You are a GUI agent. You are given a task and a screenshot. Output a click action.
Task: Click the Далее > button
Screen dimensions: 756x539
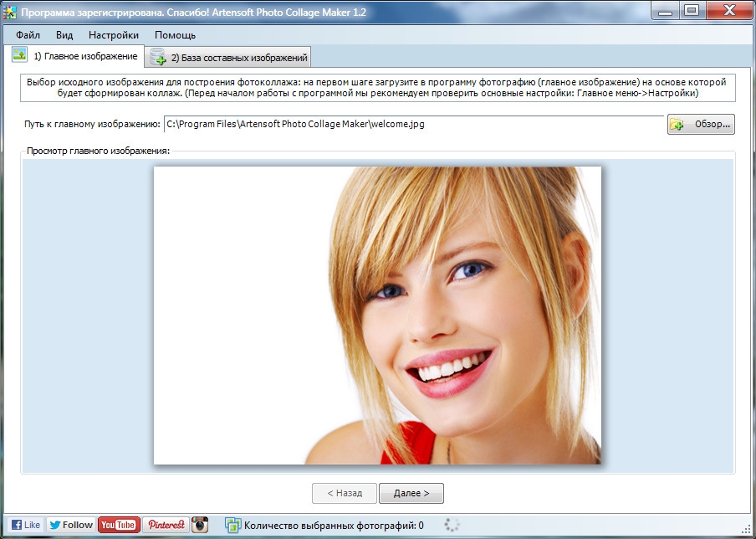[411, 493]
